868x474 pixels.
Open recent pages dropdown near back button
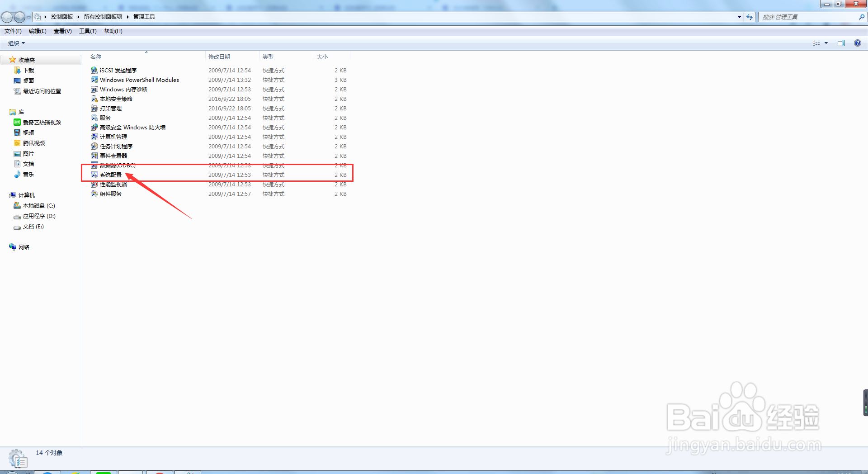coord(28,17)
